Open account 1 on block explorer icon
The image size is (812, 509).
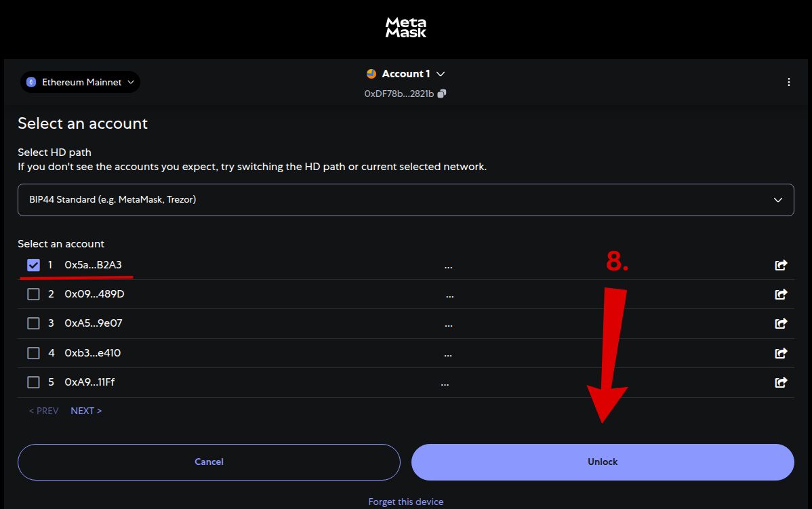pyautogui.click(x=780, y=265)
